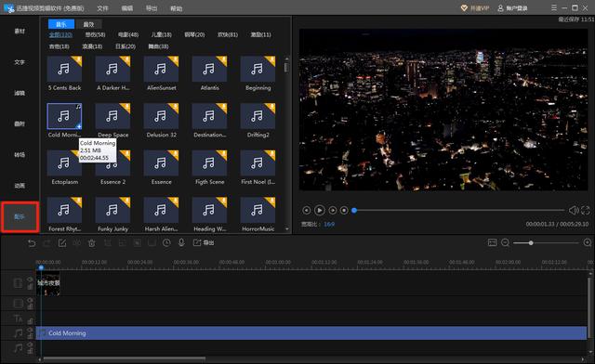Image resolution: width=595 pixels, height=364 pixels.
Task: Open the 导出 menu in menu bar
Action: pos(152,8)
